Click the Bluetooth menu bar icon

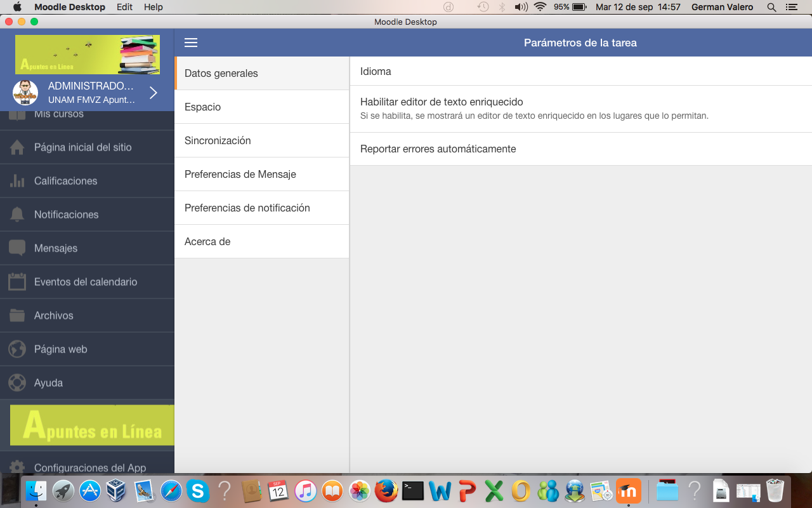tap(502, 7)
